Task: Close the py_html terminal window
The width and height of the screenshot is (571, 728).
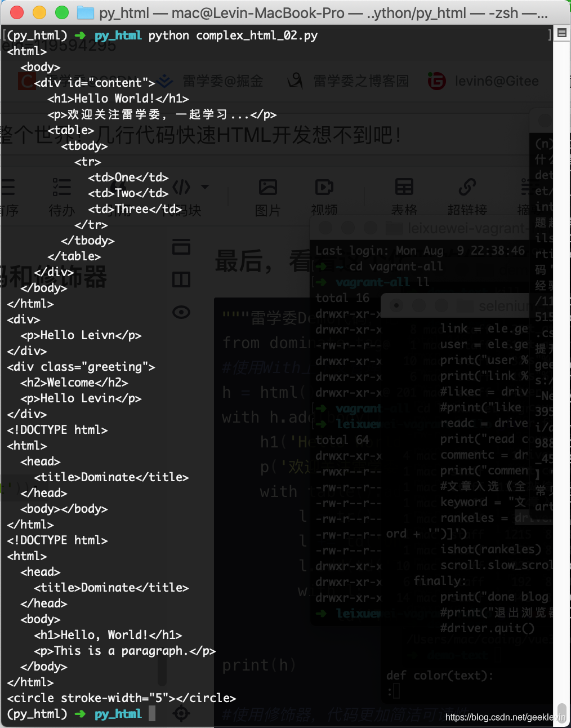Action: pyautogui.click(x=17, y=12)
